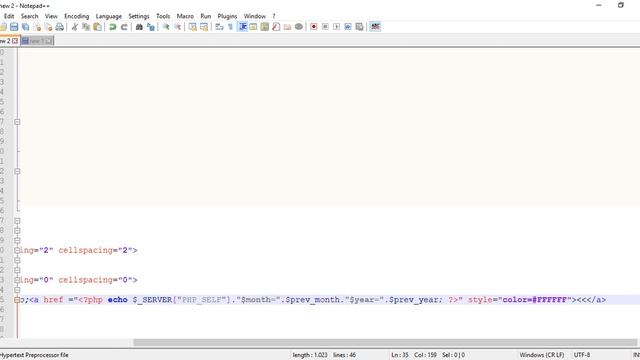Click 'Hypertext Preprocessor file' status text
Image resolution: width=640 pixels, height=360 pixels.
[x=34, y=355]
